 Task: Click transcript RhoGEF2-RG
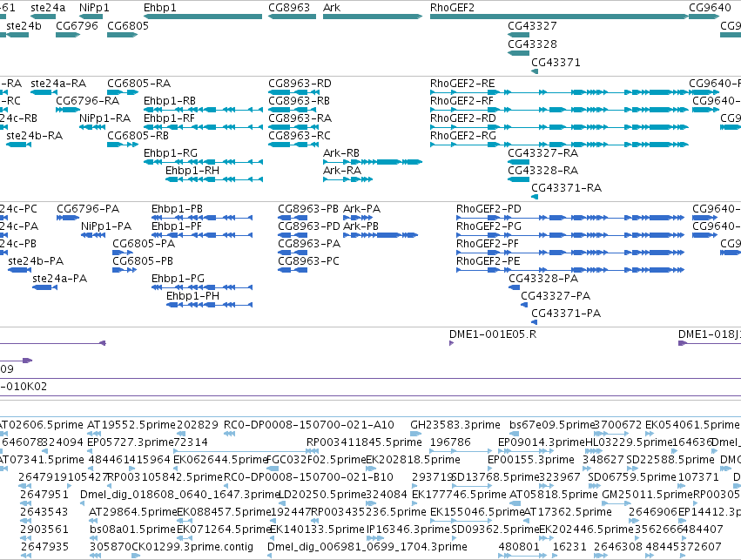pos(559,145)
